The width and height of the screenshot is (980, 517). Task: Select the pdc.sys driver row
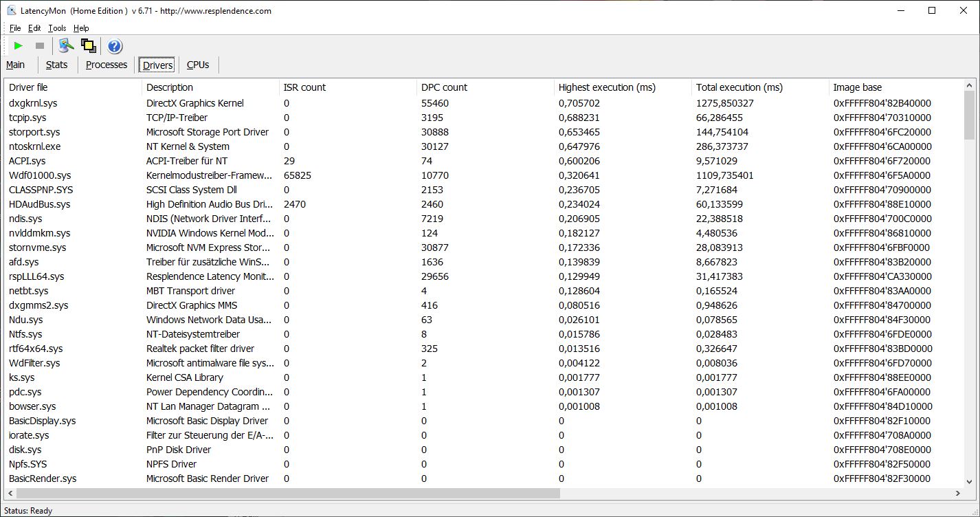[x=484, y=392]
